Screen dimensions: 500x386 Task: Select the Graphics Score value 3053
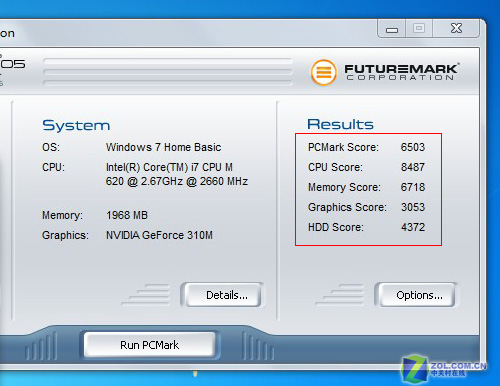[x=413, y=207]
